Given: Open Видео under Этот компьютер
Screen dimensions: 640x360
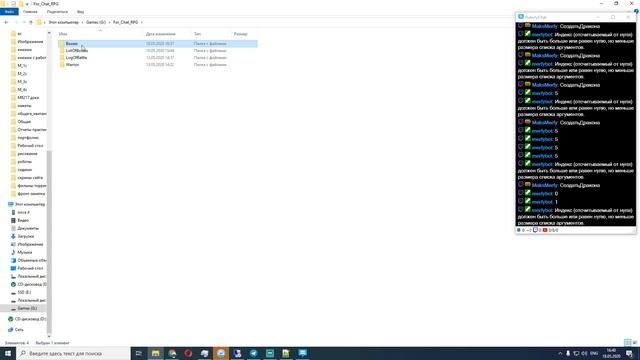Looking at the screenshot, I should (x=23, y=220).
